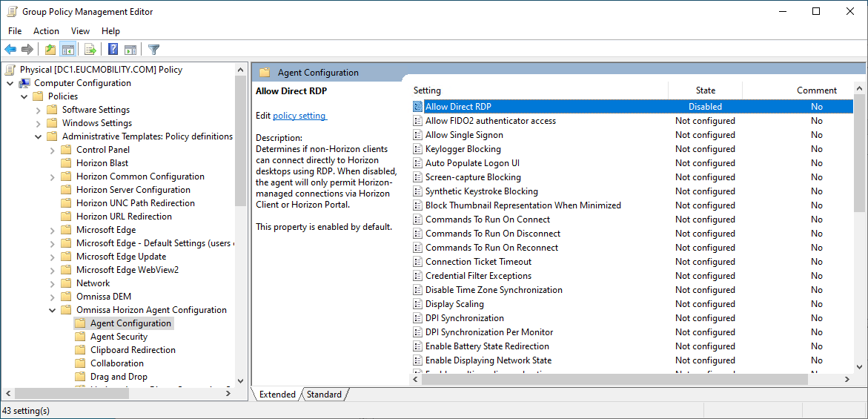Click the 'policy setting' edit link
Screen dimensions: 868x419
click(x=299, y=116)
